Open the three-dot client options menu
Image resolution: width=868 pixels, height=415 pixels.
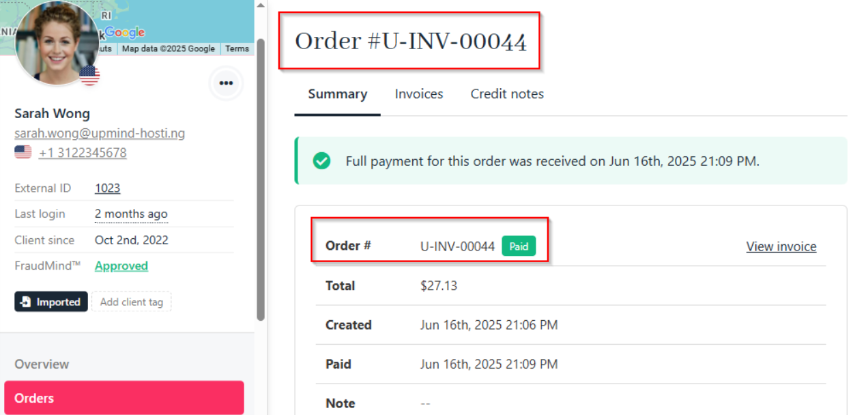point(226,83)
